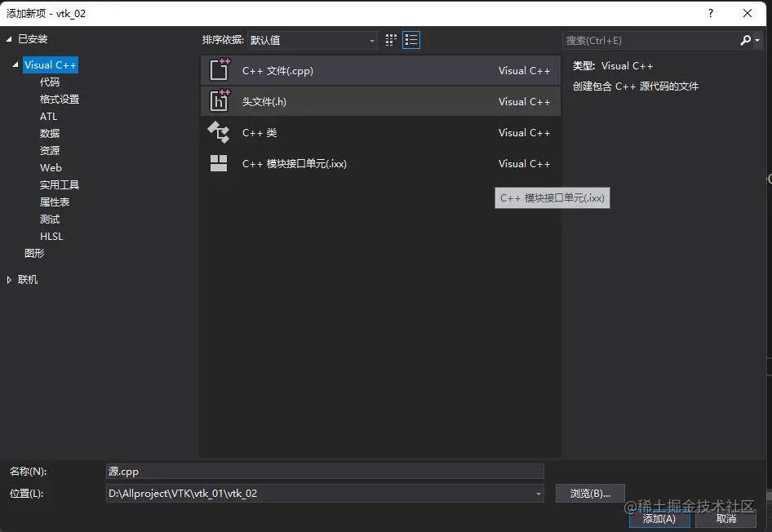This screenshot has height=532, width=772.
Task: Click the 浏览(B)... button
Action: pyautogui.click(x=590, y=493)
